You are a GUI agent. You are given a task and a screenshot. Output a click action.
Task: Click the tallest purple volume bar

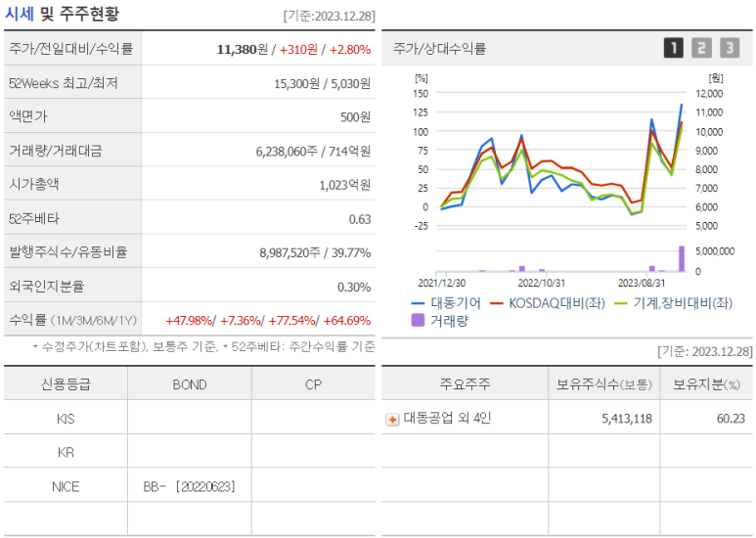pos(682,259)
